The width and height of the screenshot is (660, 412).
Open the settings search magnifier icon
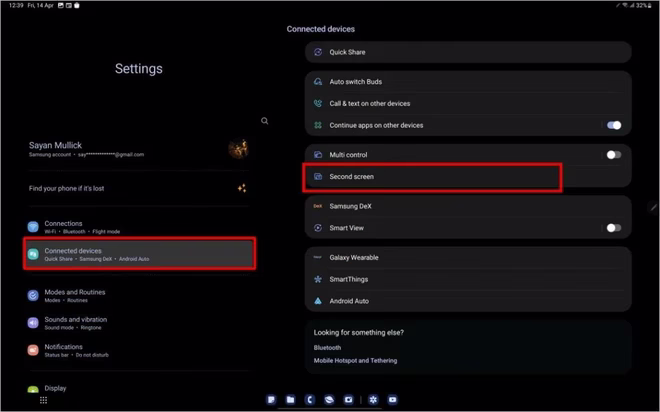tap(264, 121)
